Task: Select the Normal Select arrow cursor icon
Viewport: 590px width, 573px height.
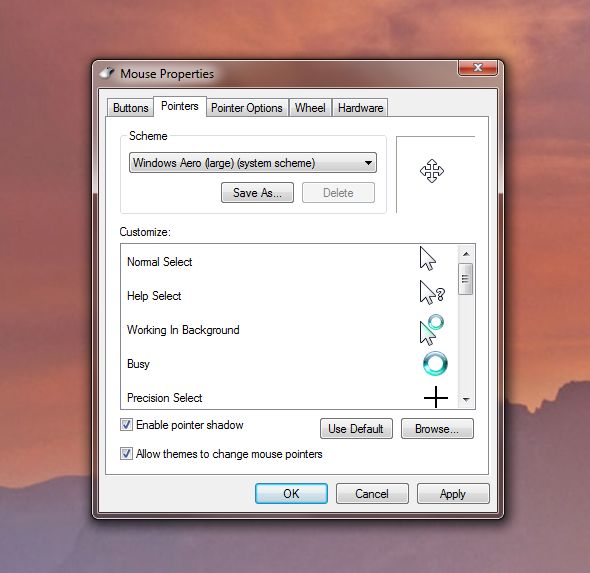Action: click(427, 259)
